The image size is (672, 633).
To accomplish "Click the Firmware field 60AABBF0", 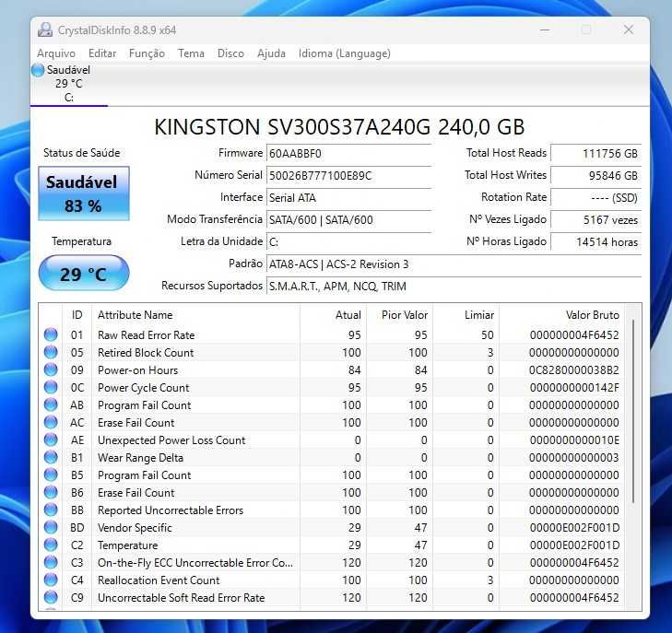I will (348, 153).
